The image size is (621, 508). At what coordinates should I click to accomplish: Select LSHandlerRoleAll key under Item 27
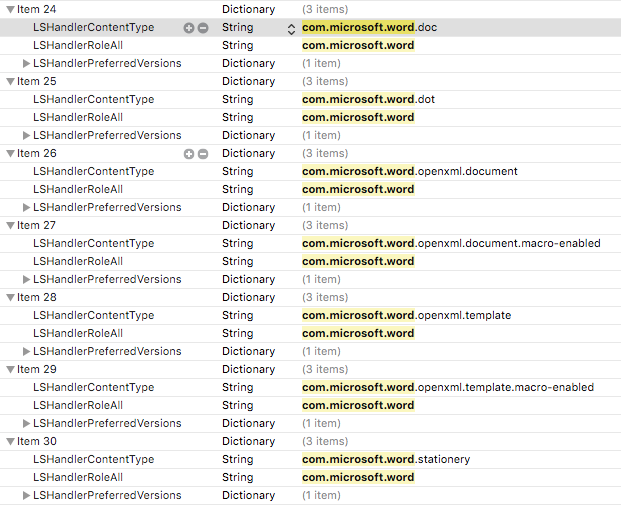click(x=78, y=262)
